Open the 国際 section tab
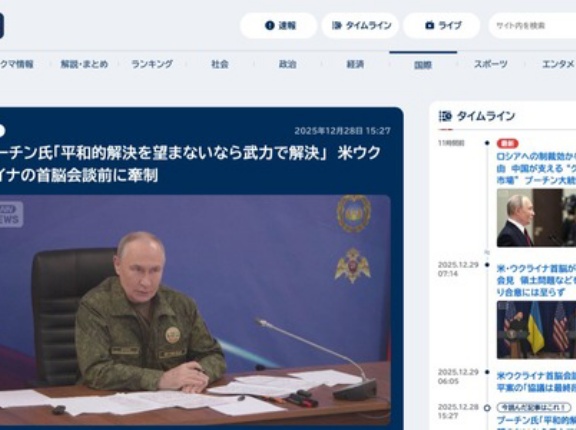This screenshot has width=576, height=430. pos(423,65)
